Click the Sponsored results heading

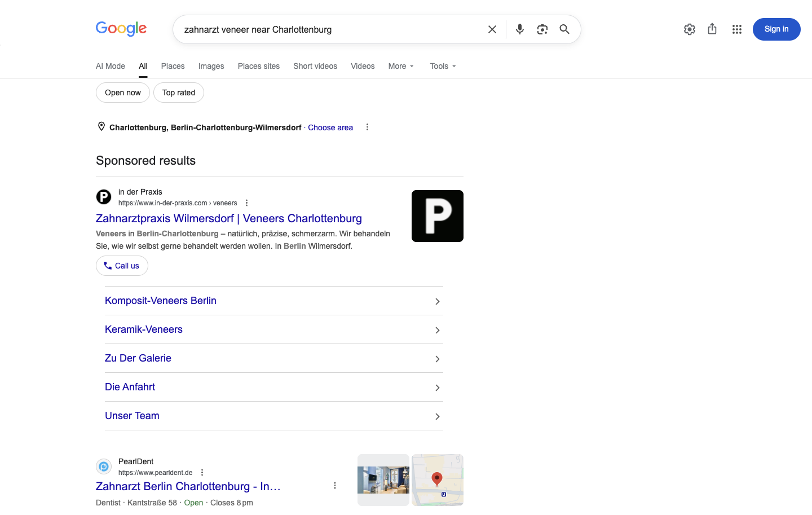pyautogui.click(x=145, y=161)
